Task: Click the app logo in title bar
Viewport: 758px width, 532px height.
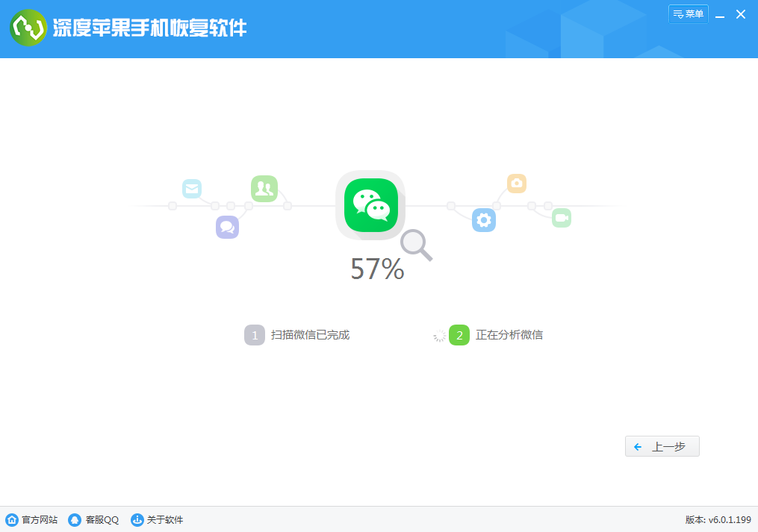Action: point(28,28)
